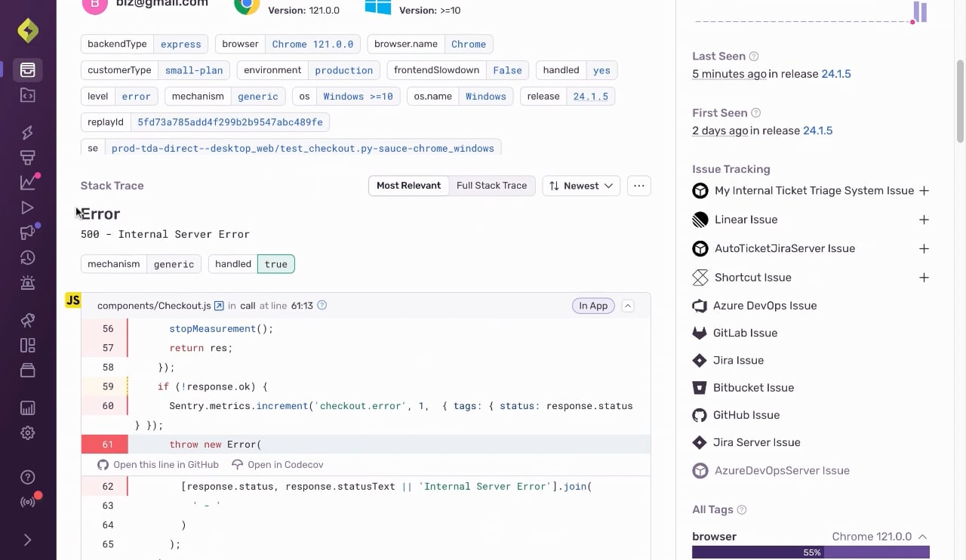Click the browser tag 55% distribution bar

click(x=811, y=552)
